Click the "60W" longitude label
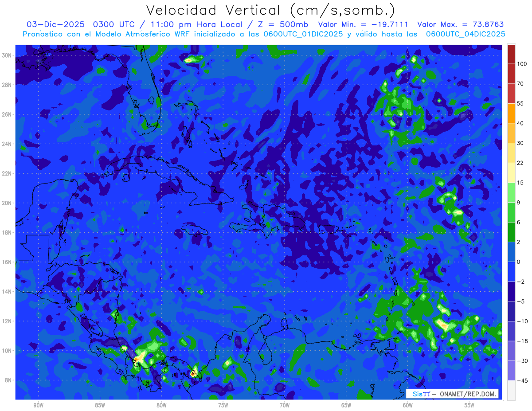Screen dimensions: 532x411 coord(408,406)
